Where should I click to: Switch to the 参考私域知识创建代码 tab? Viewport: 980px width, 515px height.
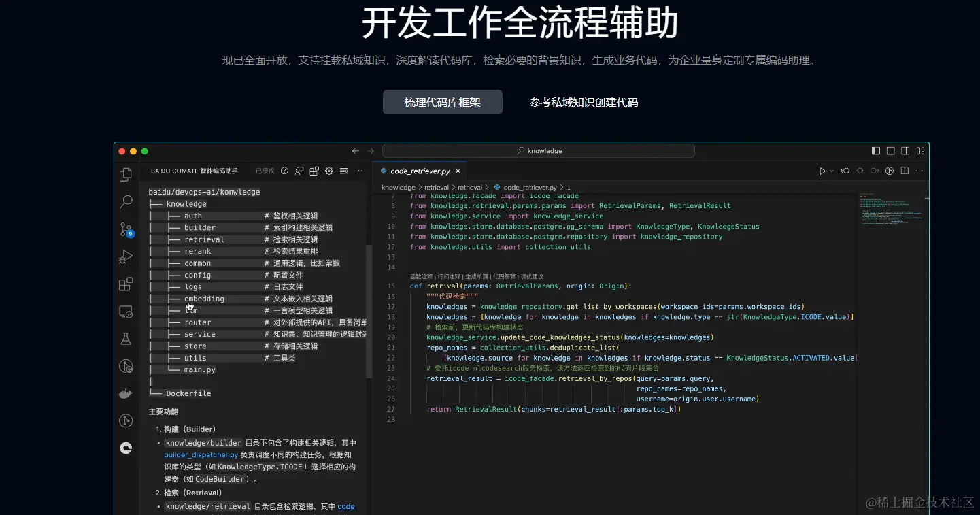click(583, 101)
